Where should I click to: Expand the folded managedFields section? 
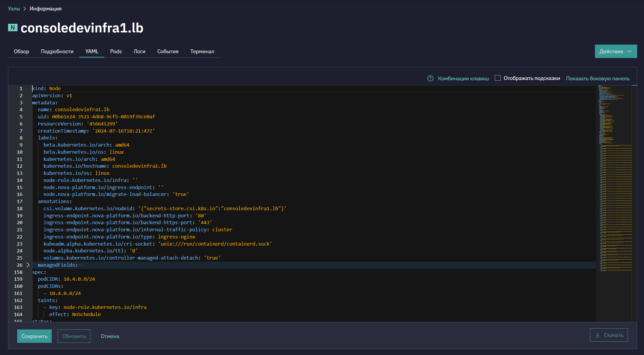click(28, 265)
